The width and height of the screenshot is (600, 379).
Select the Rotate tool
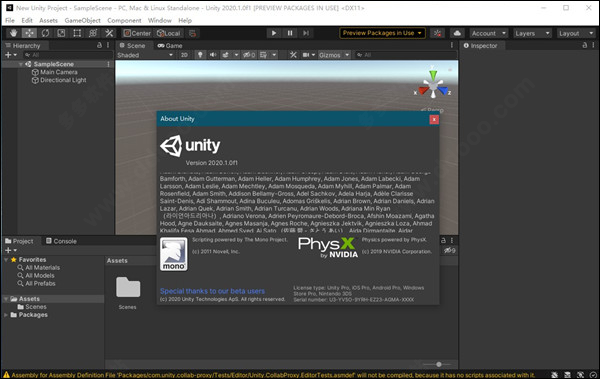coord(45,33)
